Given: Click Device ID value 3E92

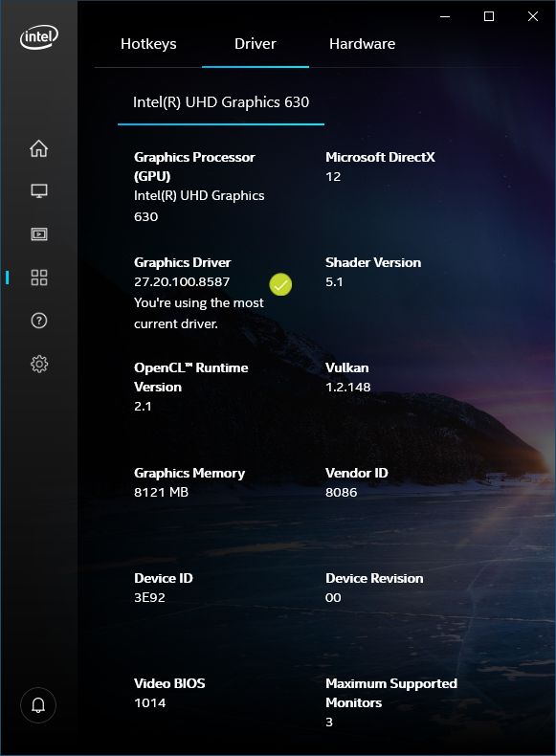Looking at the screenshot, I should [x=149, y=598].
